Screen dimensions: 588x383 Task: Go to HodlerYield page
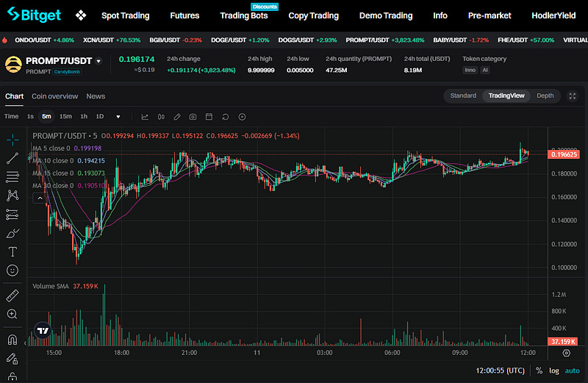pyautogui.click(x=553, y=15)
